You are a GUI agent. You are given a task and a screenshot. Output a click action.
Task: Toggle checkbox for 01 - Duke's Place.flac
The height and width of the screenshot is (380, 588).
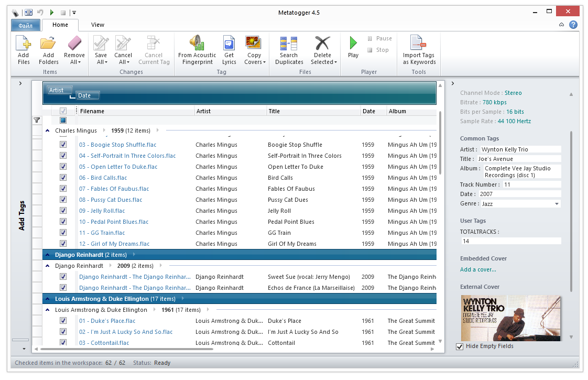63,321
